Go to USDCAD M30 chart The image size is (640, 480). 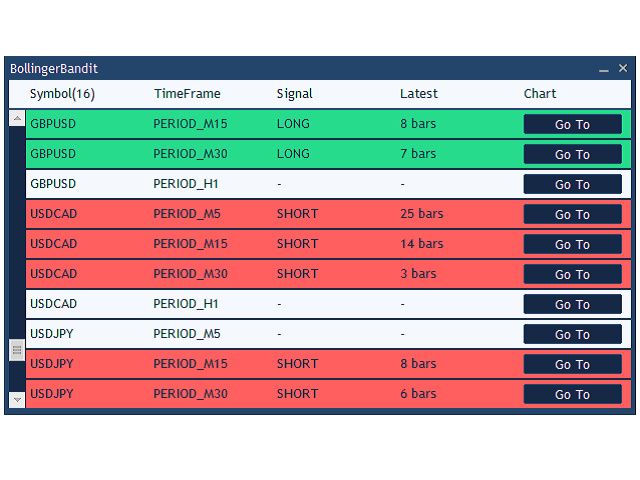(572, 274)
